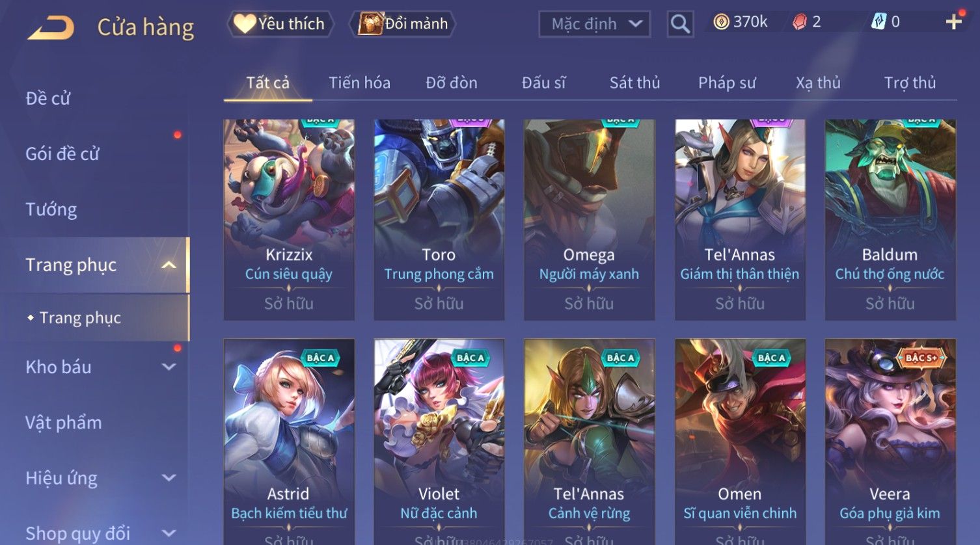Screen dimensions: 980x545
Task: Open the Mặc định sort dropdown
Action: coord(595,24)
